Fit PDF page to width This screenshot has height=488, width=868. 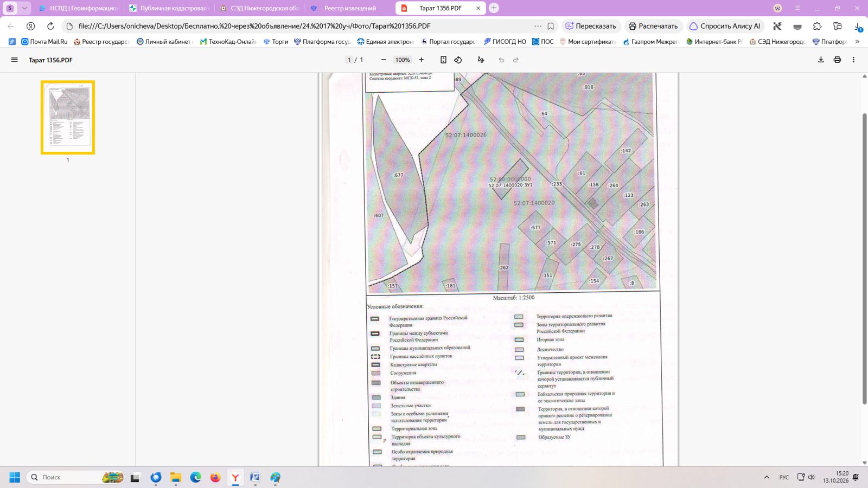443,60
